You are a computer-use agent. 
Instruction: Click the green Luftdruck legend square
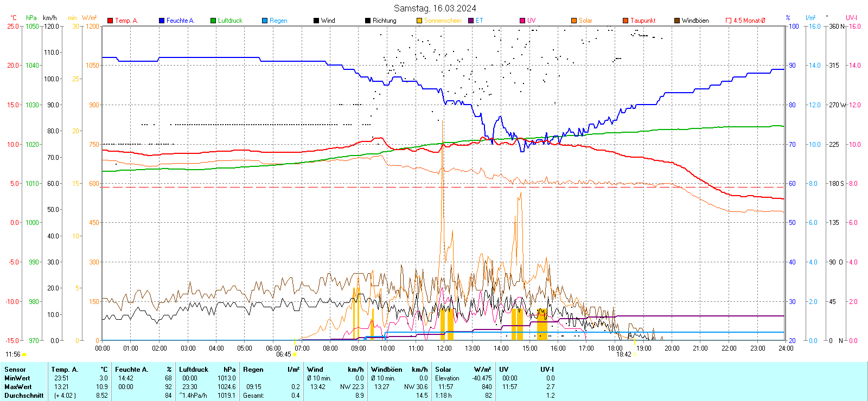click(213, 21)
